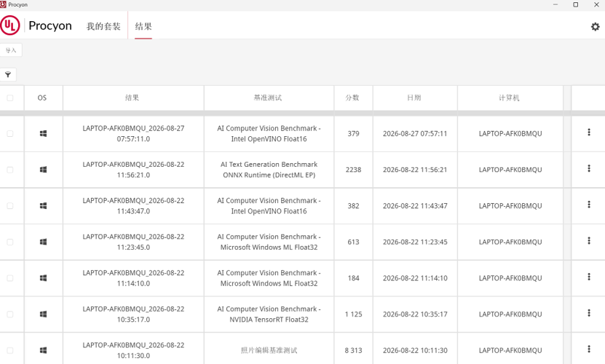Open options menu for the score 2238 row

tap(589, 168)
